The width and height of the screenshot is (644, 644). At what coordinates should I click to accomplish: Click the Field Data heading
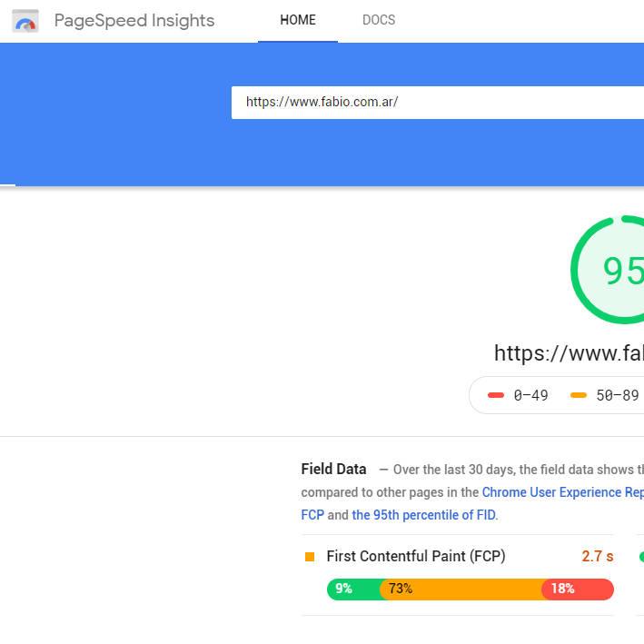click(x=333, y=469)
